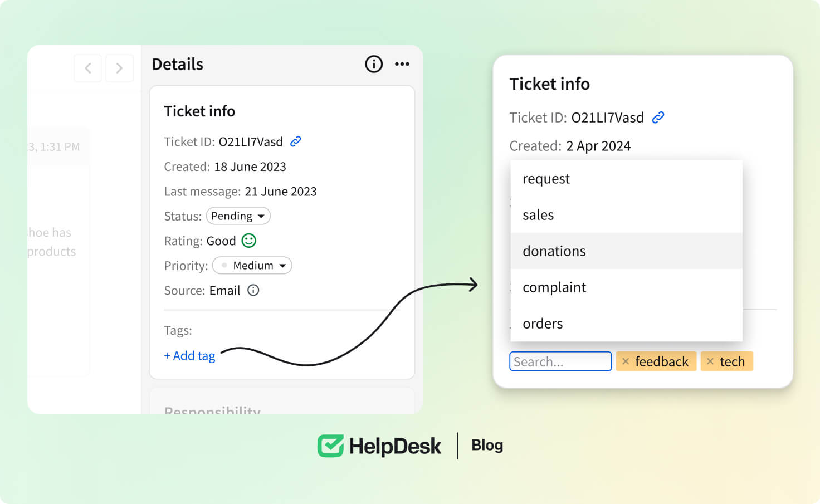Click the info icon in Details header
Image resolution: width=820 pixels, height=504 pixels.
[x=373, y=64]
